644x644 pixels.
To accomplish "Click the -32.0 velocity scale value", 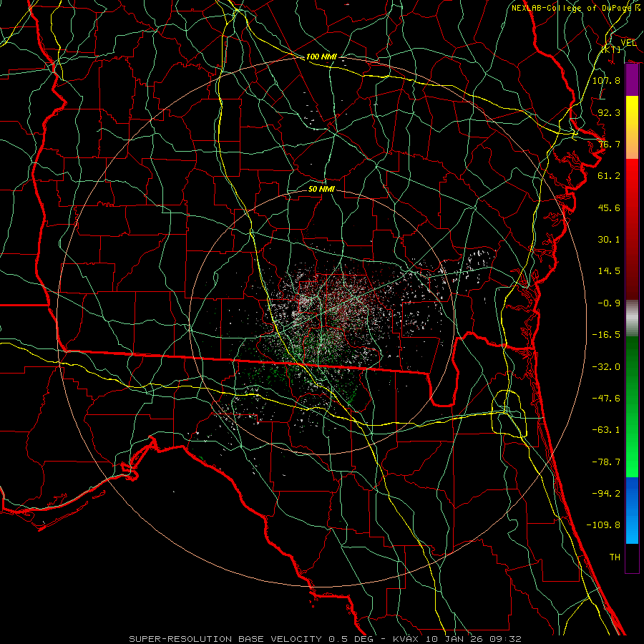I will pos(606,367).
